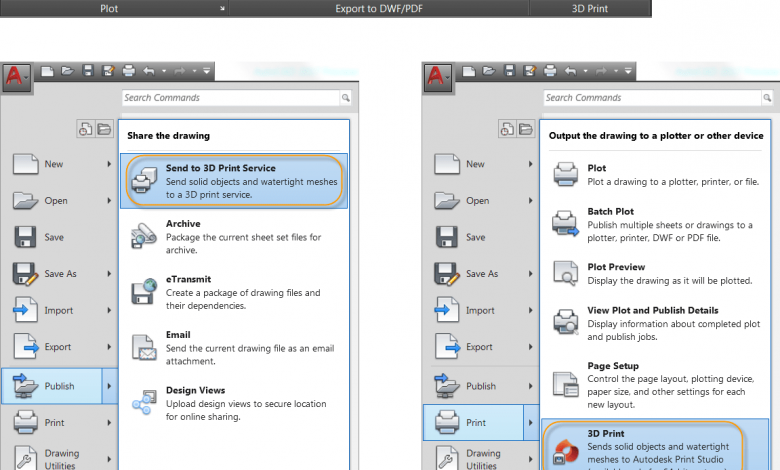Image resolution: width=780 pixels, height=470 pixels.
Task: Expand the Print submenu arrow in right menu
Action: 531,423
